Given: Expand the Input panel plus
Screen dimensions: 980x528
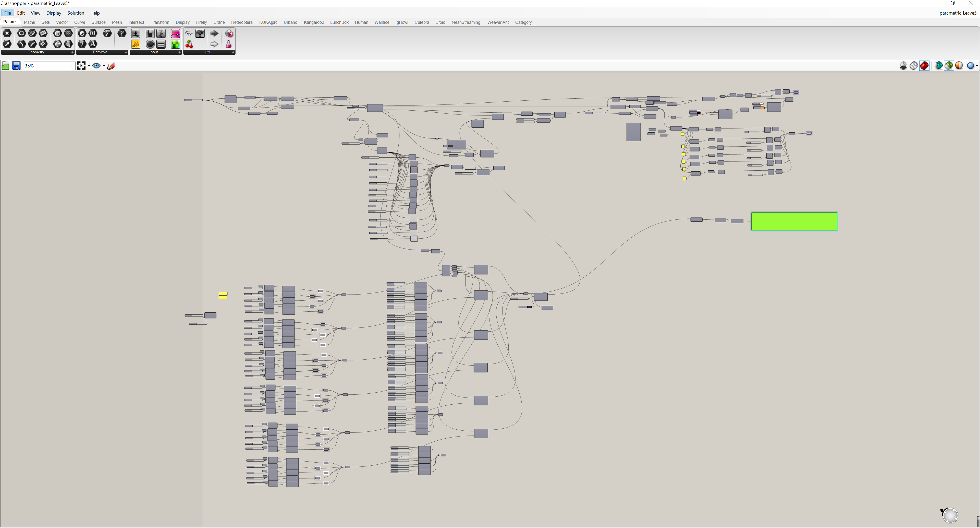Looking at the screenshot, I should click(x=180, y=53).
